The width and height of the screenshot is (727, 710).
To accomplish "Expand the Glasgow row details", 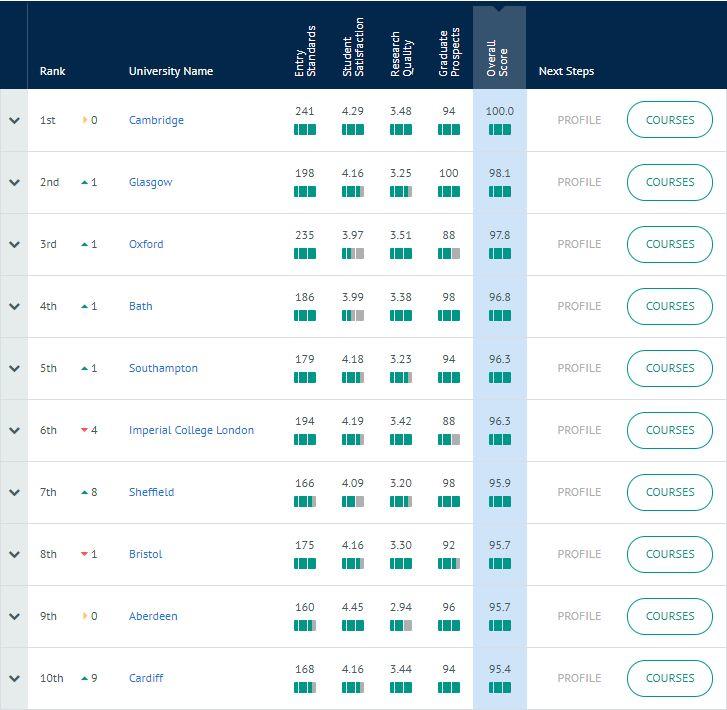I will [14, 182].
